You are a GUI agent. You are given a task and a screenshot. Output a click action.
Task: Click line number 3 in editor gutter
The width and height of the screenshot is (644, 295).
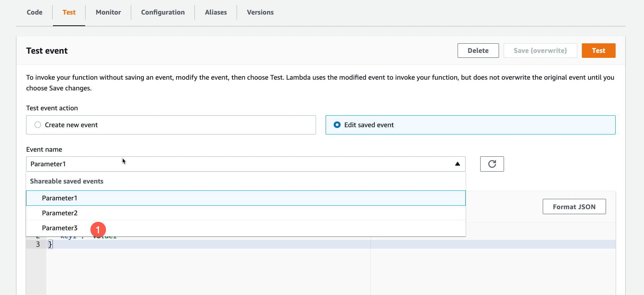click(38, 244)
